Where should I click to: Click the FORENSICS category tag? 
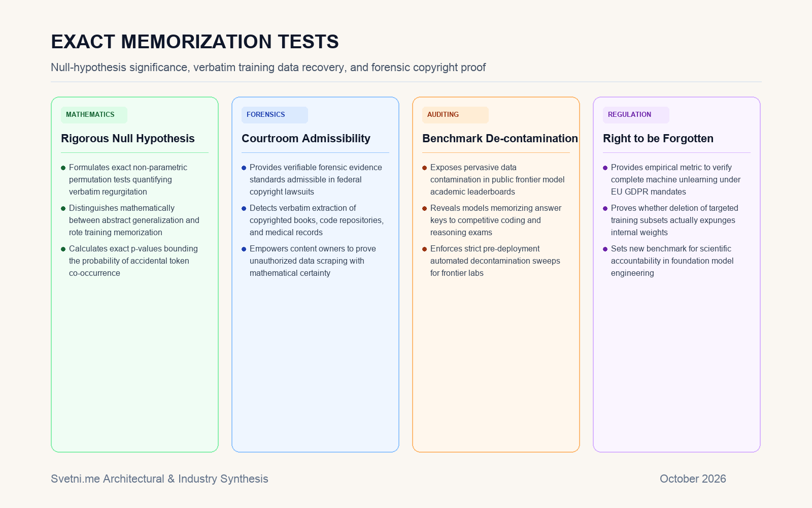coord(275,115)
